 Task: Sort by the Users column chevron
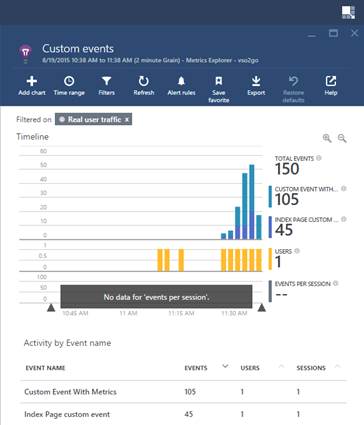tap(281, 366)
